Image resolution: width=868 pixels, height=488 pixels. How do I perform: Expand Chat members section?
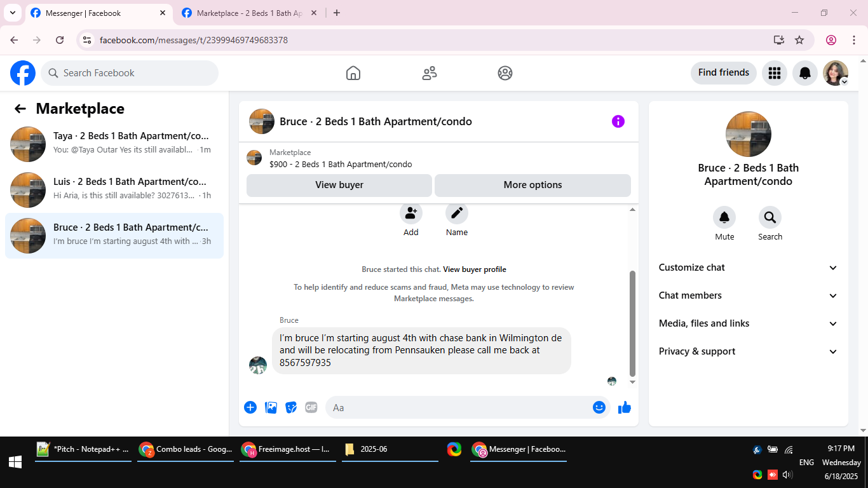(749, 295)
